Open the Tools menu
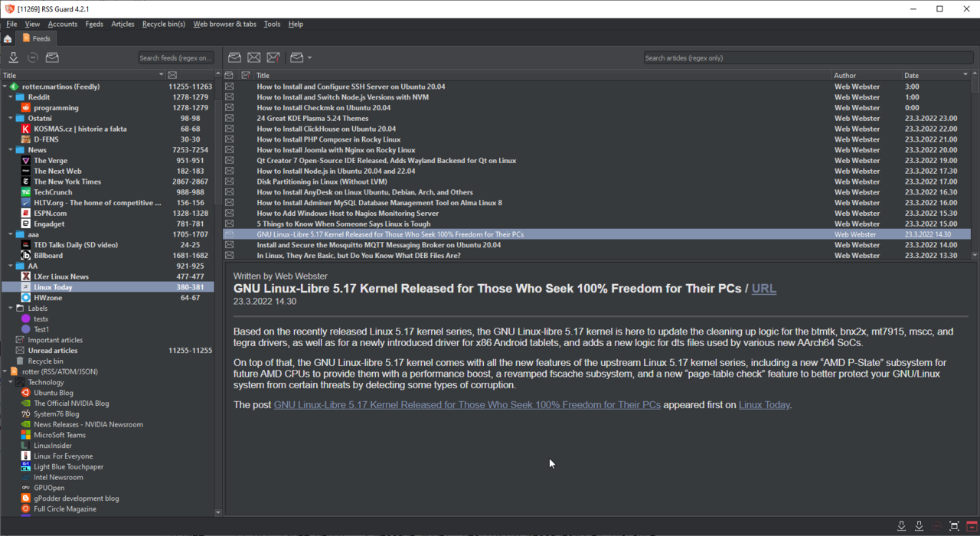This screenshot has width=980, height=536. tap(272, 24)
